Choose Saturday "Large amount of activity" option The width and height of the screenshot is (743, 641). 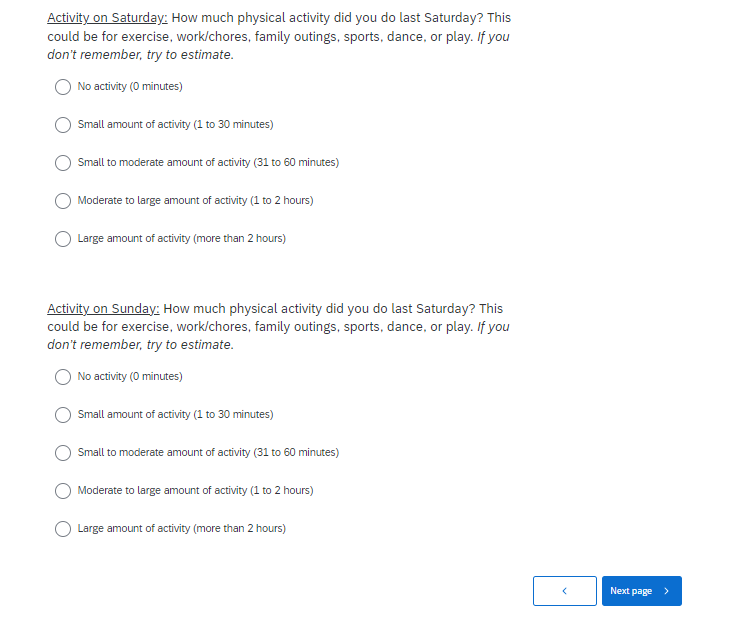click(63, 239)
